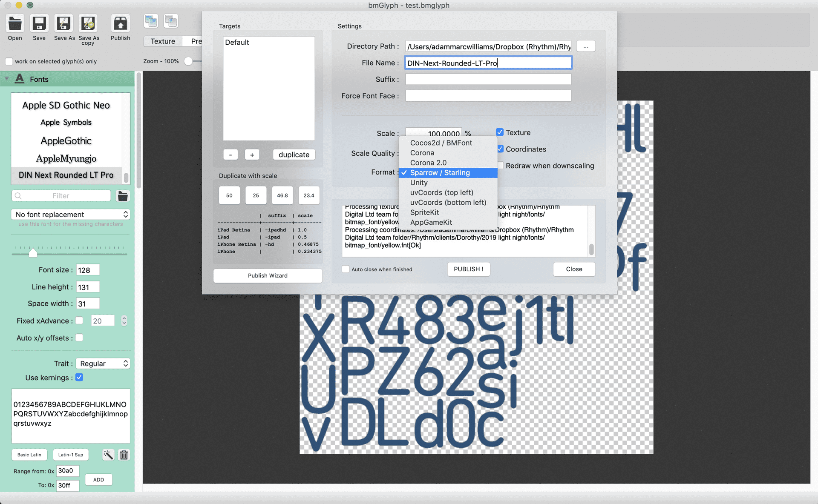Add a target with plus button
Image resolution: width=818 pixels, height=504 pixels.
point(252,155)
